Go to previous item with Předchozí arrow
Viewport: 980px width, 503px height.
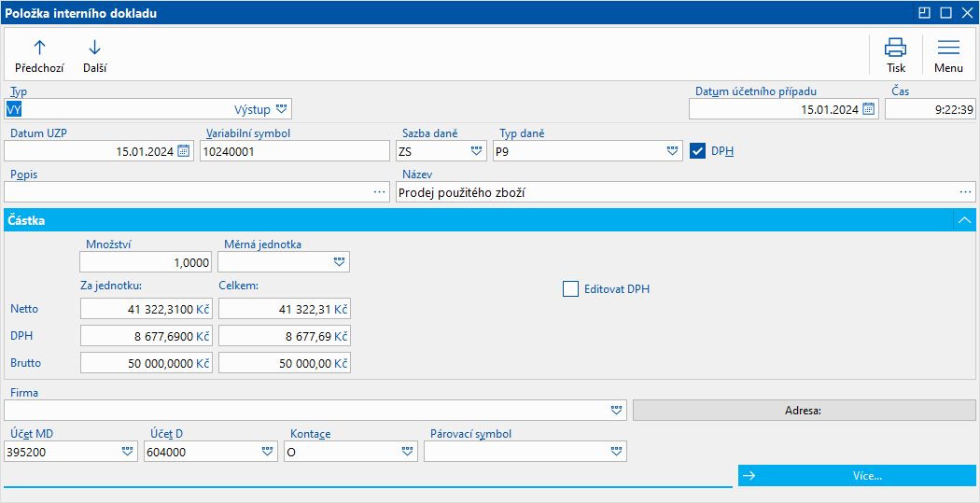(x=39, y=56)
